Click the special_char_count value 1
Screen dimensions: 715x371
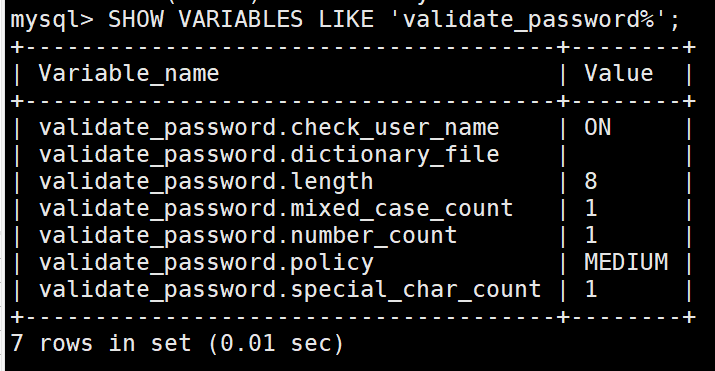tap(591, 289)
